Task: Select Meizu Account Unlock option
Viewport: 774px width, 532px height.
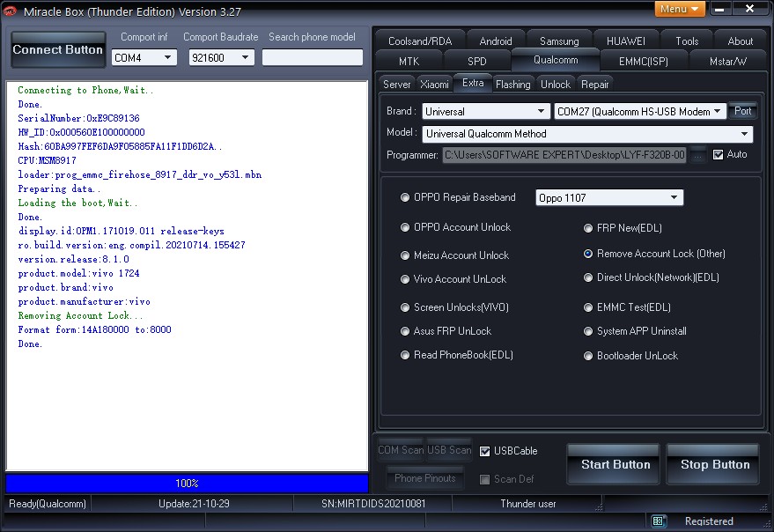Action: [x=405, y=255]
